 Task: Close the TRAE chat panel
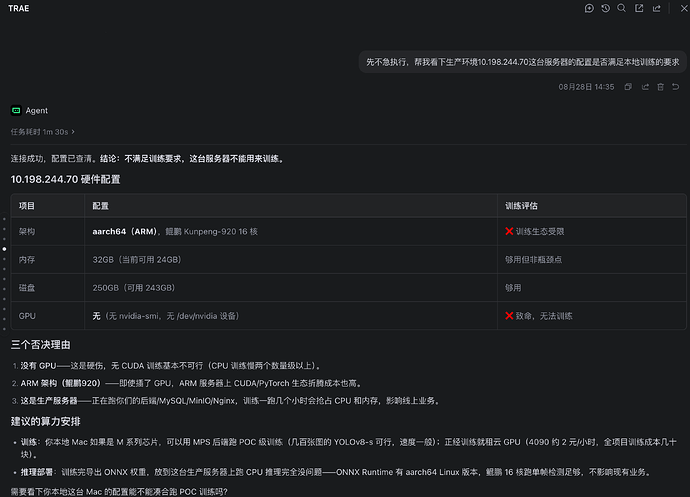coord(684,8)
